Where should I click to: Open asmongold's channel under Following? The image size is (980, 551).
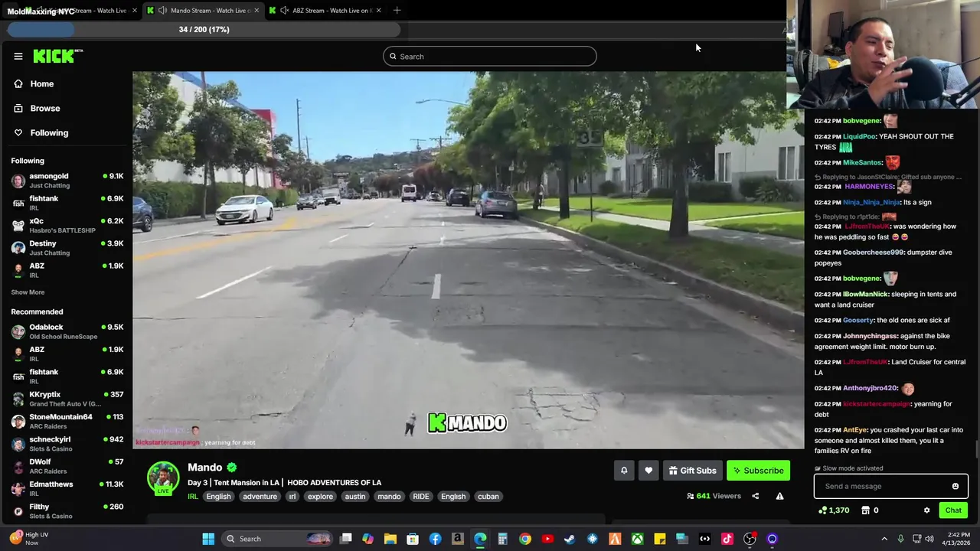(x=67, y=181)
